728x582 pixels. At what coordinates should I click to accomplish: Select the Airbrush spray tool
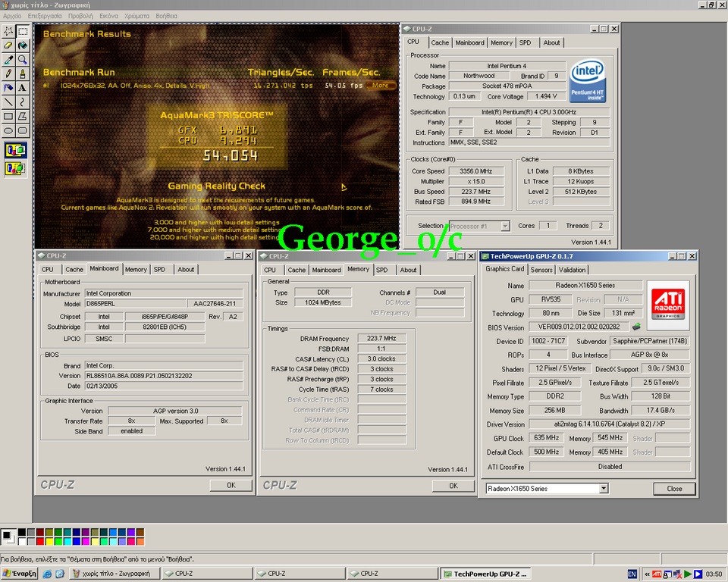[8, 88]
